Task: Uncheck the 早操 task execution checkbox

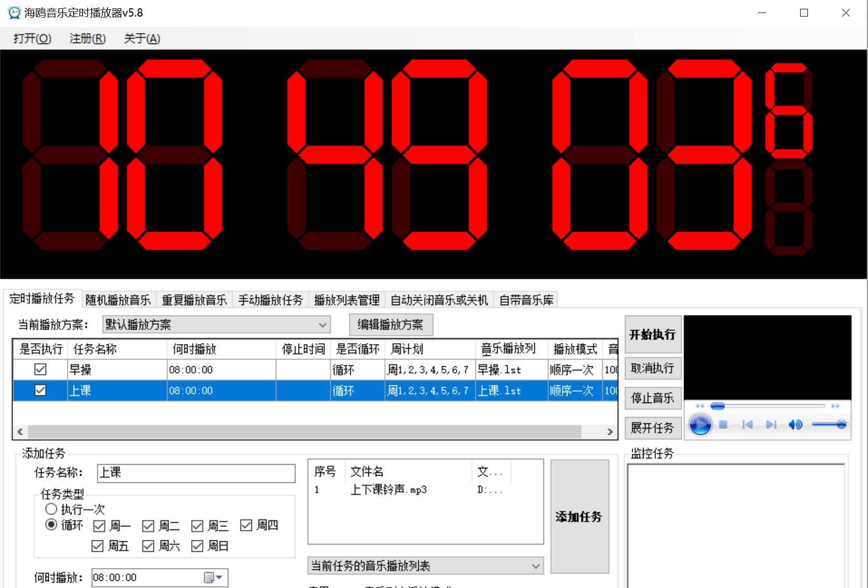Action: pyautogui.click(x=40, y=369)
